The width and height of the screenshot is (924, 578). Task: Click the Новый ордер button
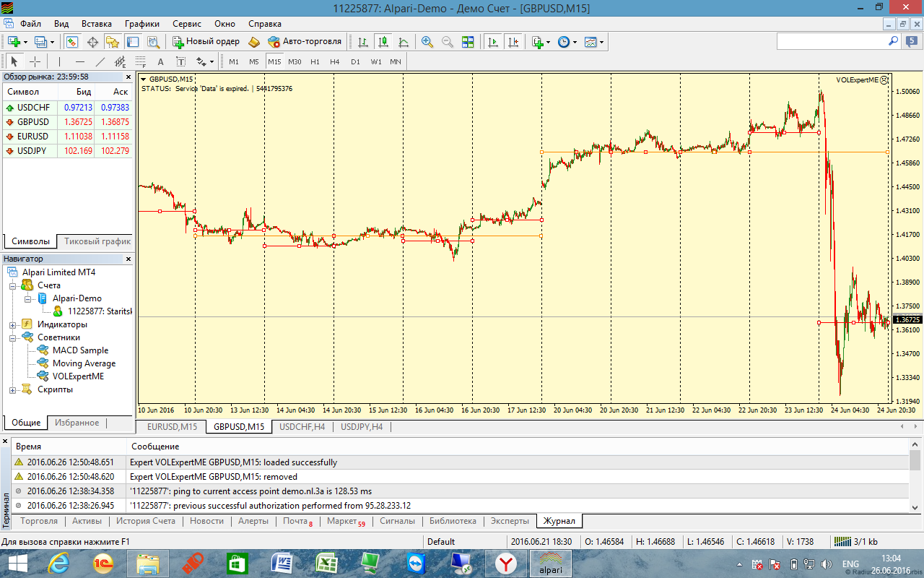[x=206, y=42]
